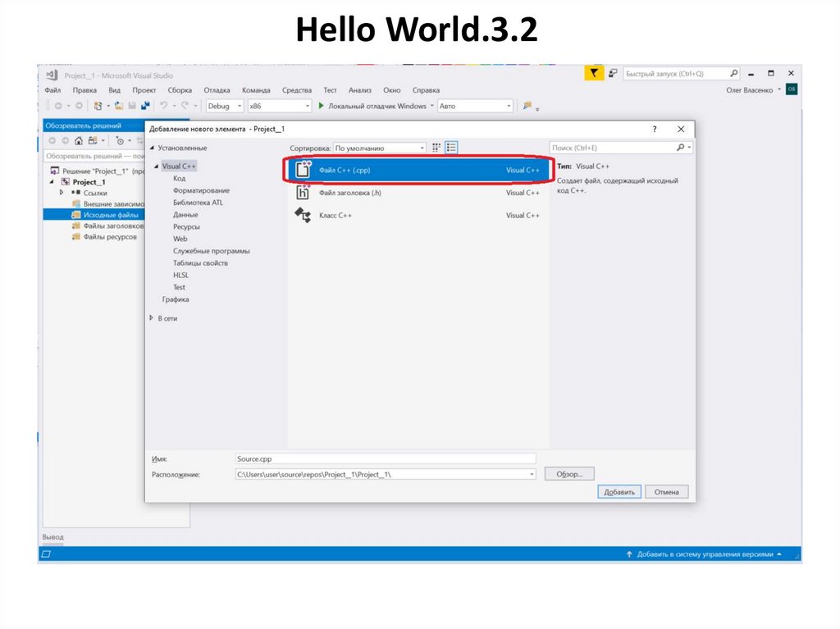Click the toolbar icon right of Авто
This screenshot has height=629, width=840.
pyautogui.click(x=527, y=106)
